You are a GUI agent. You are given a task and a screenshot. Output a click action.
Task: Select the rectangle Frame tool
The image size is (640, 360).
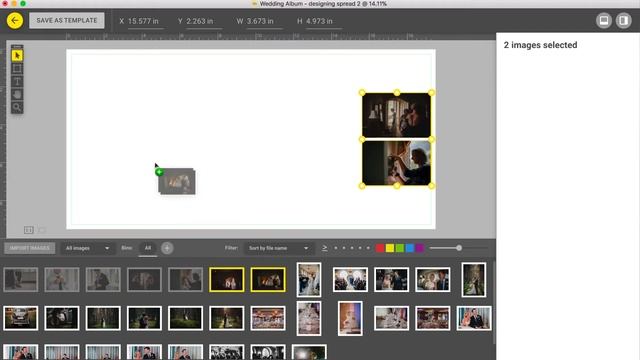(17, 68)
